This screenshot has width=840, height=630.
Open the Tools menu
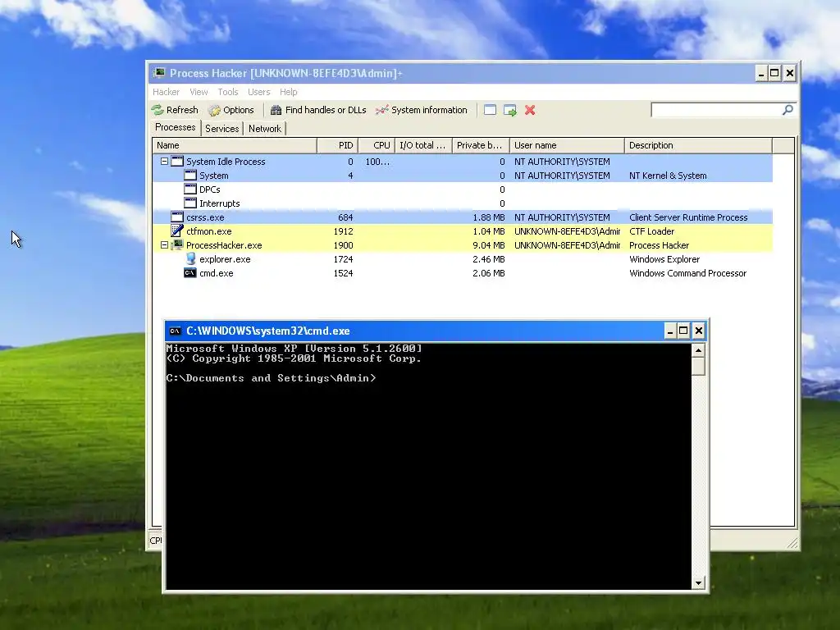click(228, 92)
